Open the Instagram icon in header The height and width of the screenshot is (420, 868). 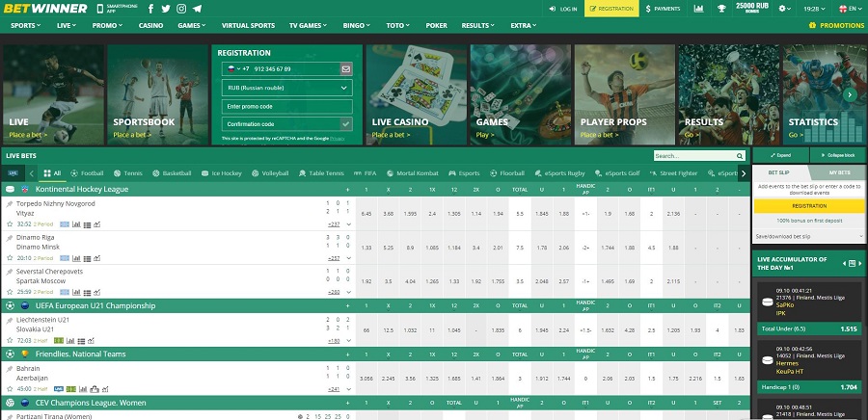coord(181,9)
